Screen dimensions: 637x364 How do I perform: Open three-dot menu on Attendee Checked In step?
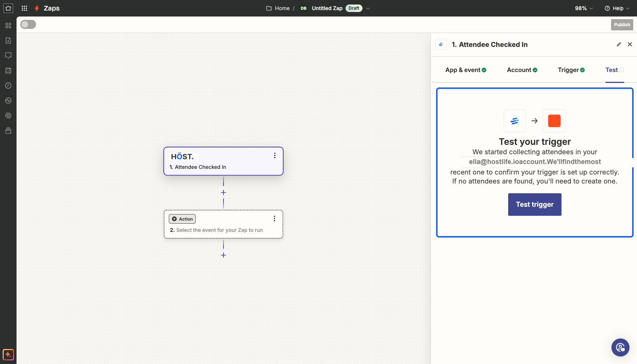[x=275, y=155]
